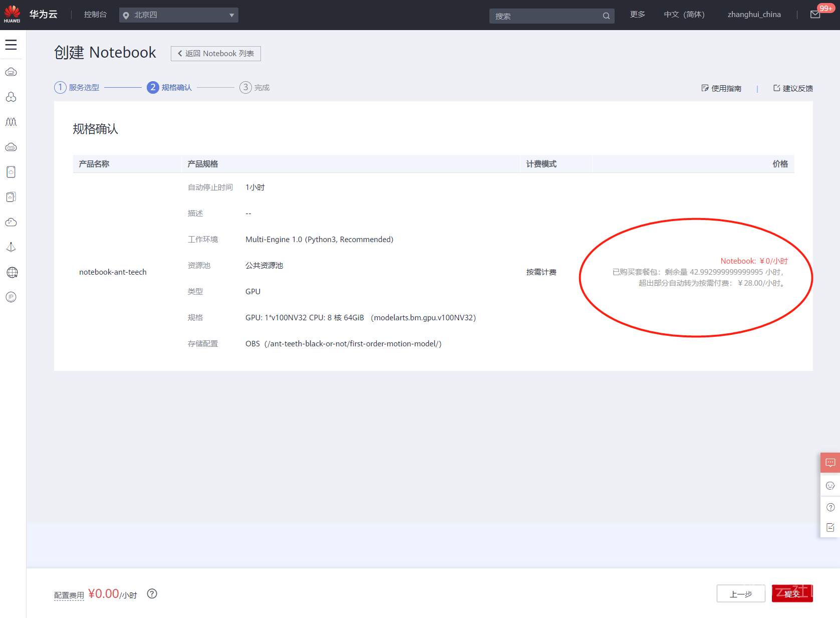Open the globe network sidebar icon
This screenshot has height=618, width=840.
click(x=12, y=272)
